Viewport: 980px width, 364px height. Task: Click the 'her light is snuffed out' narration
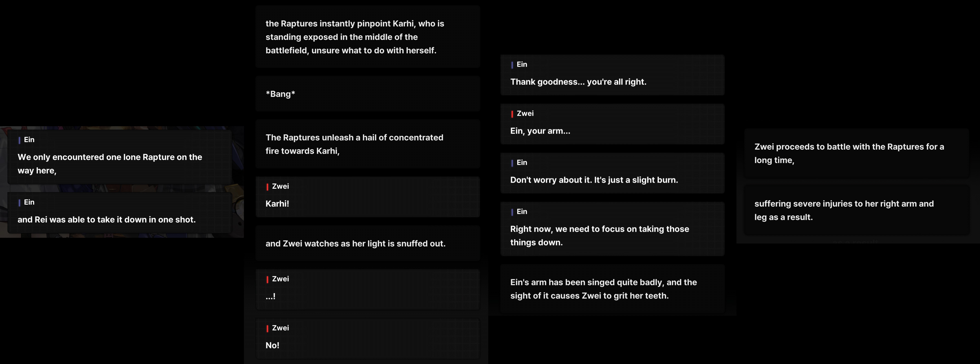pyautogui.click(x=367, y=243)
